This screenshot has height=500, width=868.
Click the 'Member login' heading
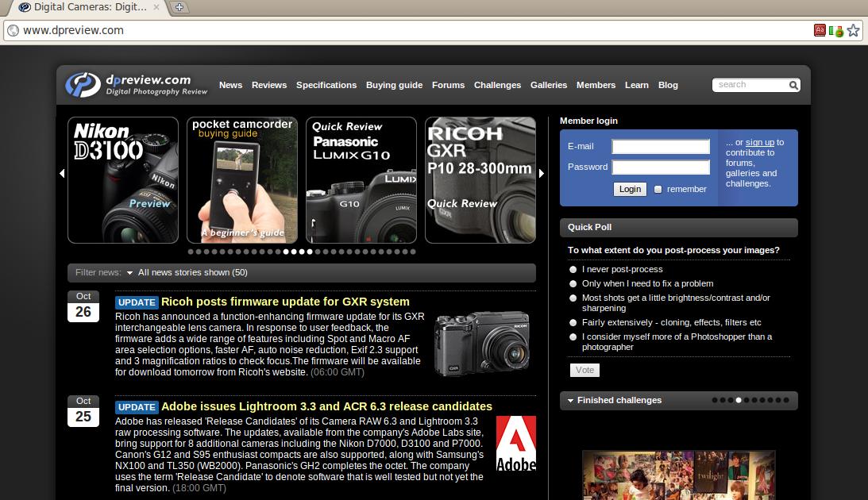point(588,121)
